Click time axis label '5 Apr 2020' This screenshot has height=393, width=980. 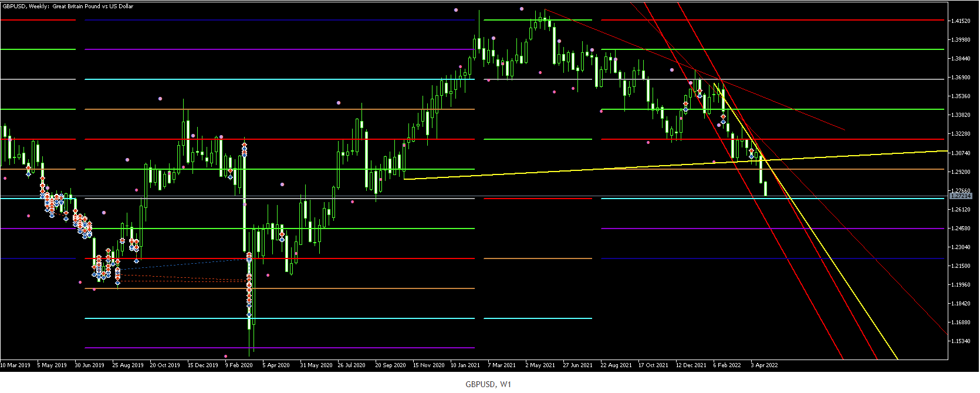[276, 365]
